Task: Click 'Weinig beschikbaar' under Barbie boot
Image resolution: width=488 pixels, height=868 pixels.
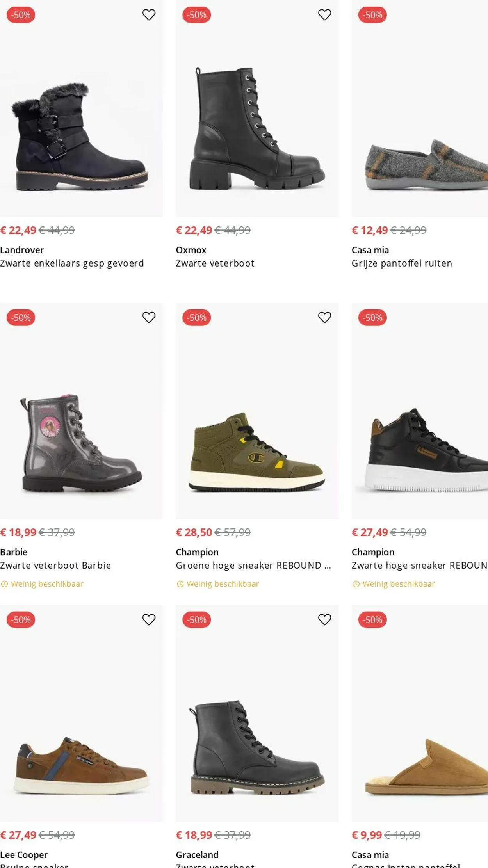Action: [x=47, y=584]
